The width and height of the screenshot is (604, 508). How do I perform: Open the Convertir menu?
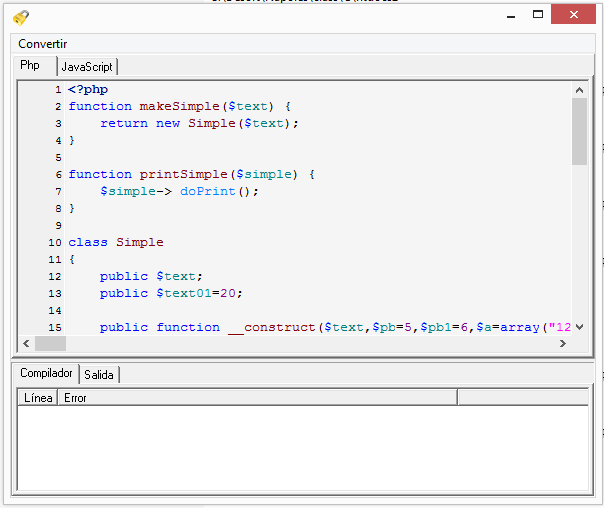[x=43, y=44]
